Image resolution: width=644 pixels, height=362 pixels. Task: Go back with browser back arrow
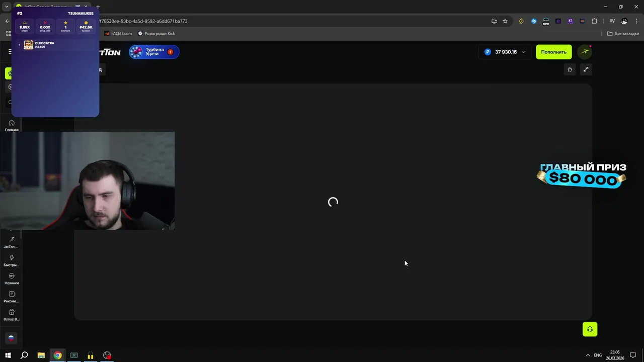[7, 21]
